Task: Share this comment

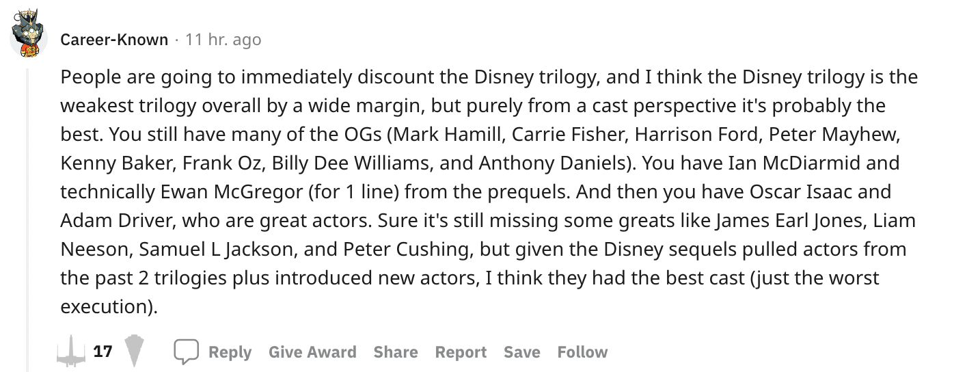Action: pyautogui.click(x=396, y=352)
